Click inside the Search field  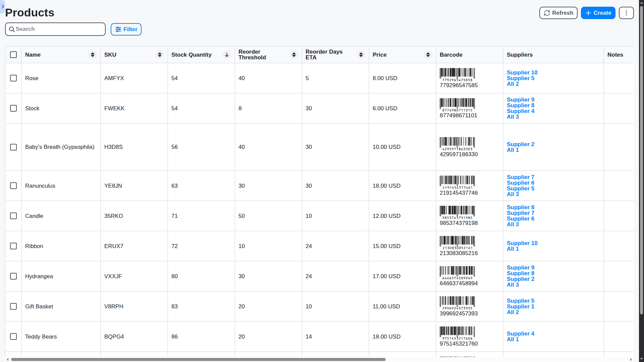point(55,29)
